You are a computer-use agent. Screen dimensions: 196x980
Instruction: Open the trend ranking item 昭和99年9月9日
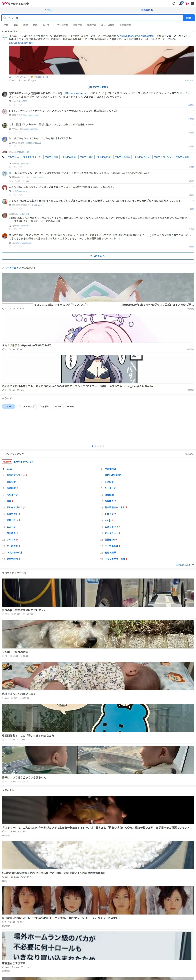(113, 475)
